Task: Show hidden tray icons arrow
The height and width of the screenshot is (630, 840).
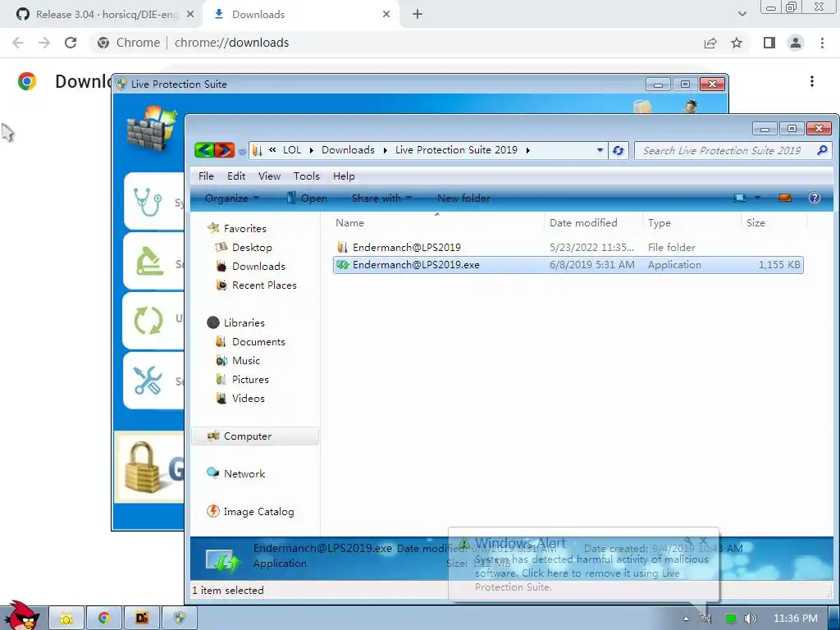Action: click(686, 619)
